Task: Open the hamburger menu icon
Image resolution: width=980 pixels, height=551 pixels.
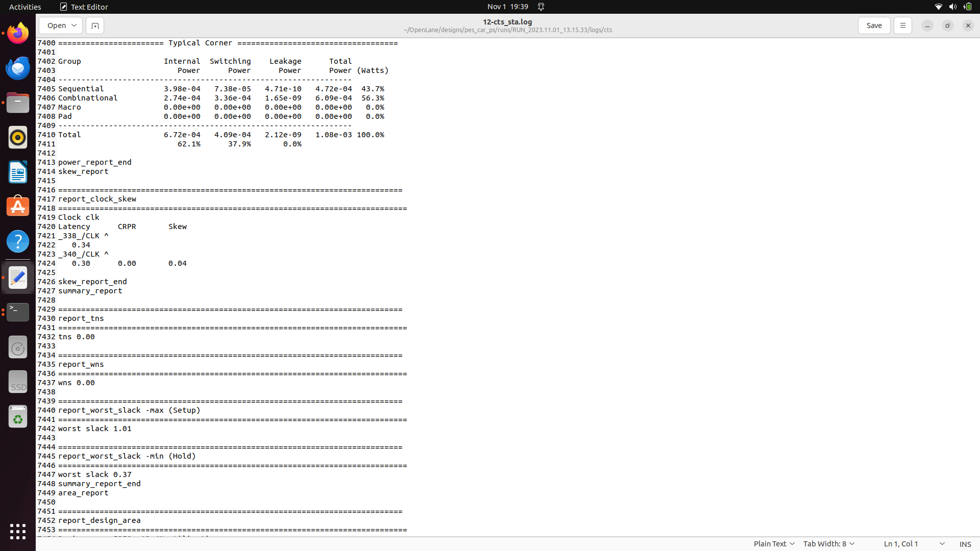Action: pos(902,26)
